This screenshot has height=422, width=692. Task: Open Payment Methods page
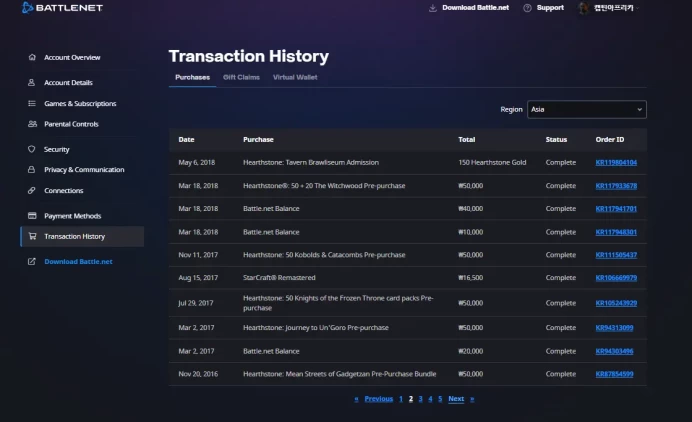pyautogui.click(x=72, y=216)
